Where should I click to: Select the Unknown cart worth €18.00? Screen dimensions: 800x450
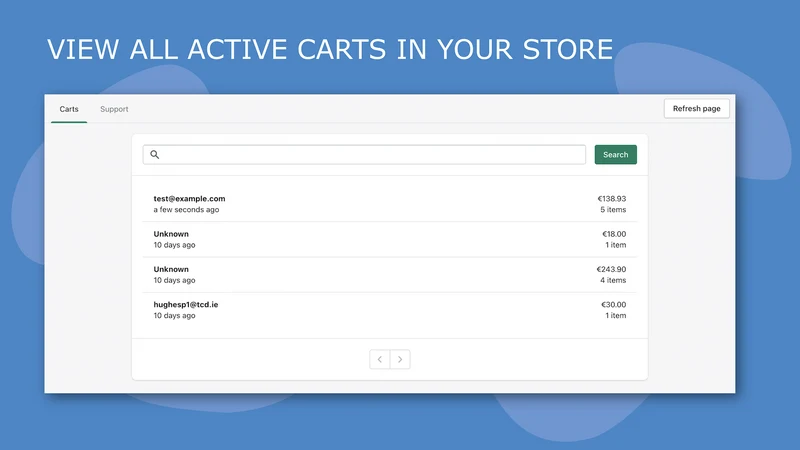pyautogui.click(x=390, y=239)
